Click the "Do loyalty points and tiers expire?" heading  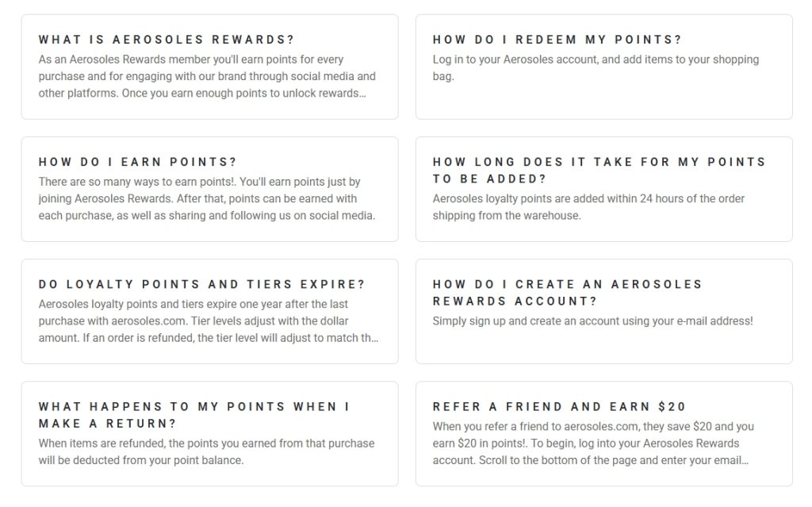pos(201,284)
